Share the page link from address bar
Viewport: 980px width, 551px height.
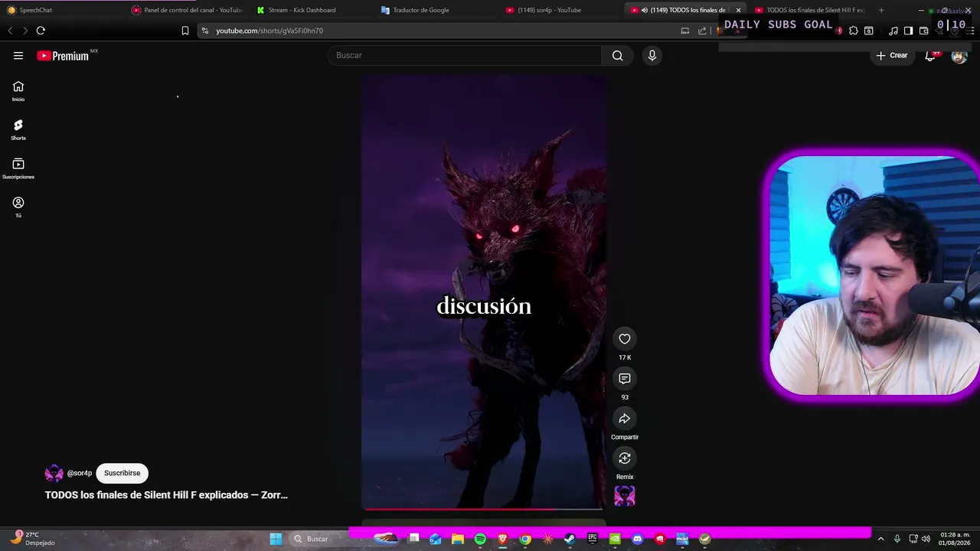(702, 31)
